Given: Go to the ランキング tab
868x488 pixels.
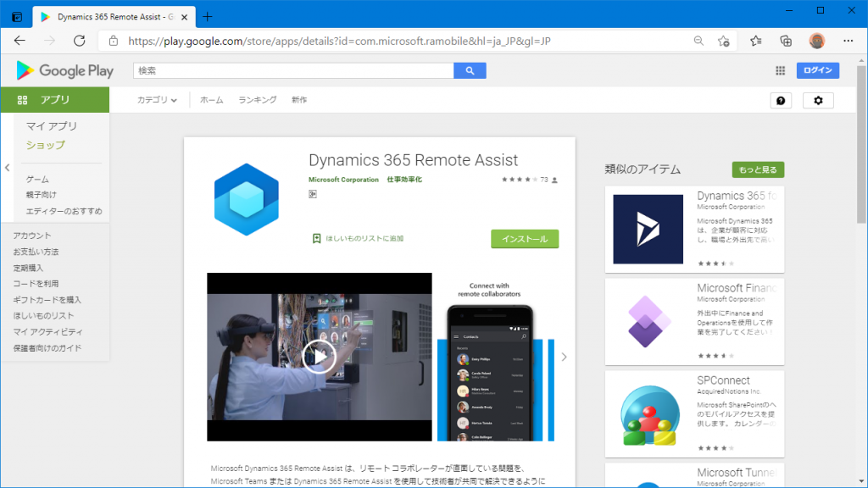Looking at the screenshot, I should (258, 100).
